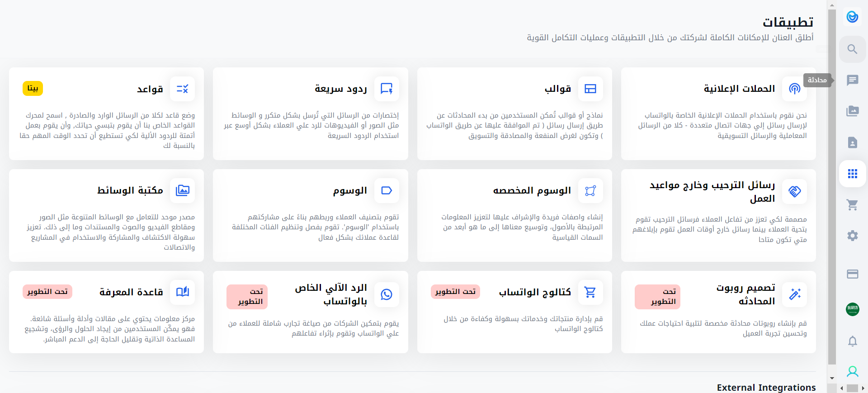Open the shopping cart sidebar icon
The height and width of the screenshot is (393, 868).
click(x=852, y=205)
